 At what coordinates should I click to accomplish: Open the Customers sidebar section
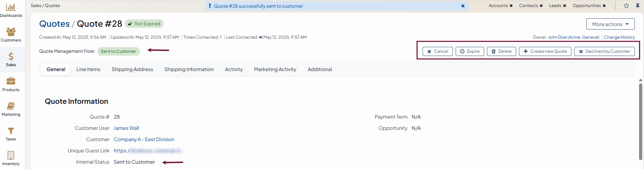[x=11, y=32]
